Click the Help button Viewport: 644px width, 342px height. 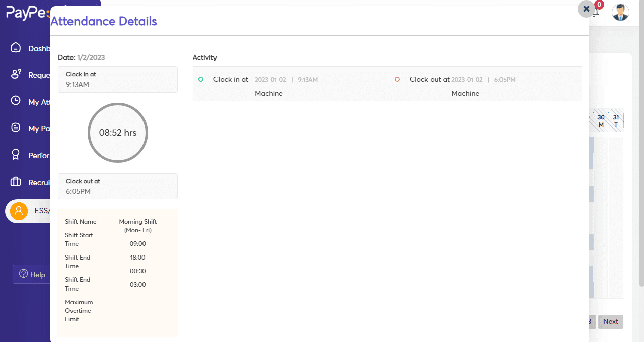tap(32, 274)
